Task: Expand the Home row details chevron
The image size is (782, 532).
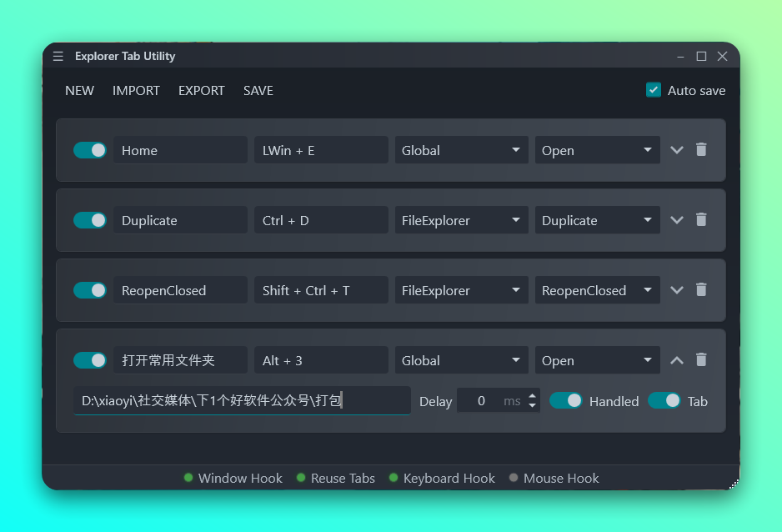Action: click(677, 150)
